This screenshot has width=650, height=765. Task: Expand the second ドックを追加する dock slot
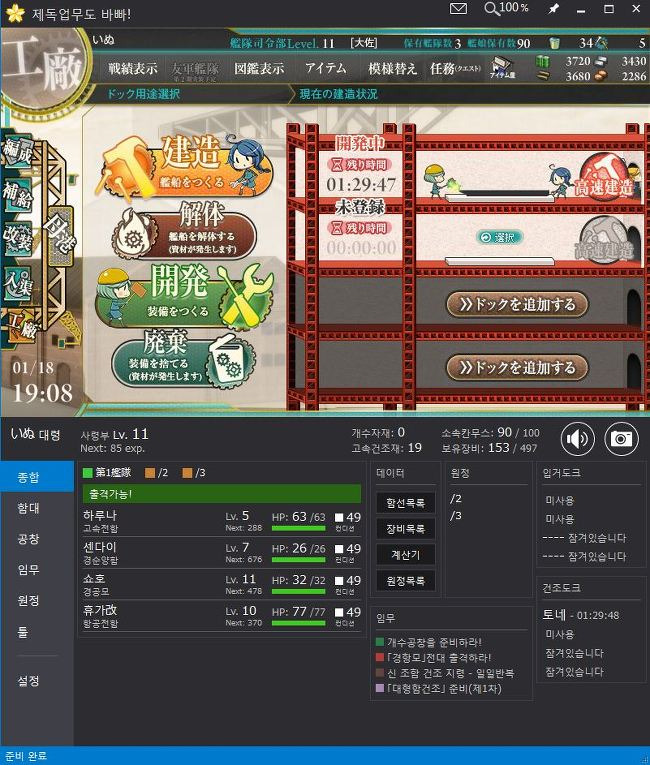pos(517,367)
